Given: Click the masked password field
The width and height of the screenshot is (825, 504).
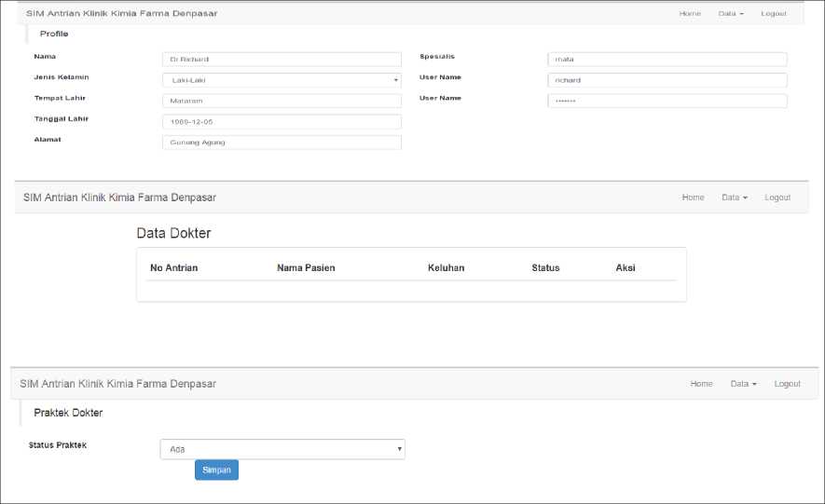Looking at the screenshot, I should click(x=667, y=101).
